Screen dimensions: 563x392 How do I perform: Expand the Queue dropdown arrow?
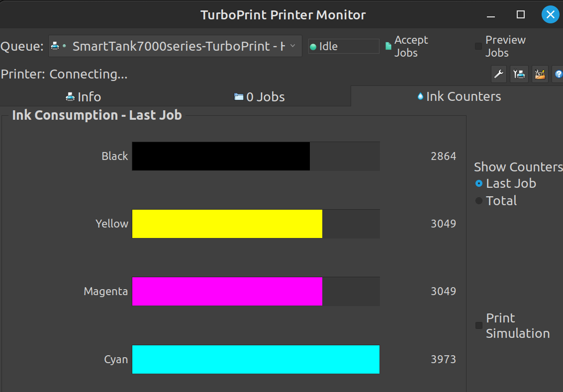(x=293, y=46)
